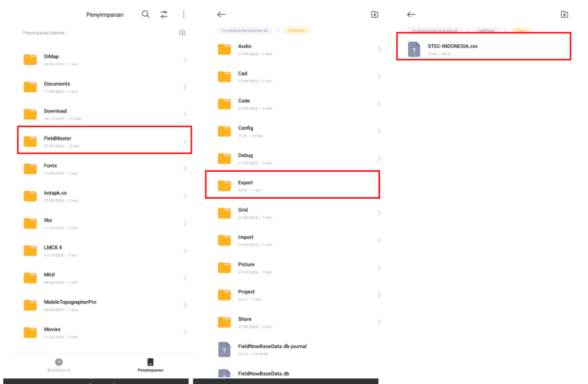588x384 pixels.
Task: Click the chevron on the DiMap row
Action: pyautogui.click(x=184, y=60)
